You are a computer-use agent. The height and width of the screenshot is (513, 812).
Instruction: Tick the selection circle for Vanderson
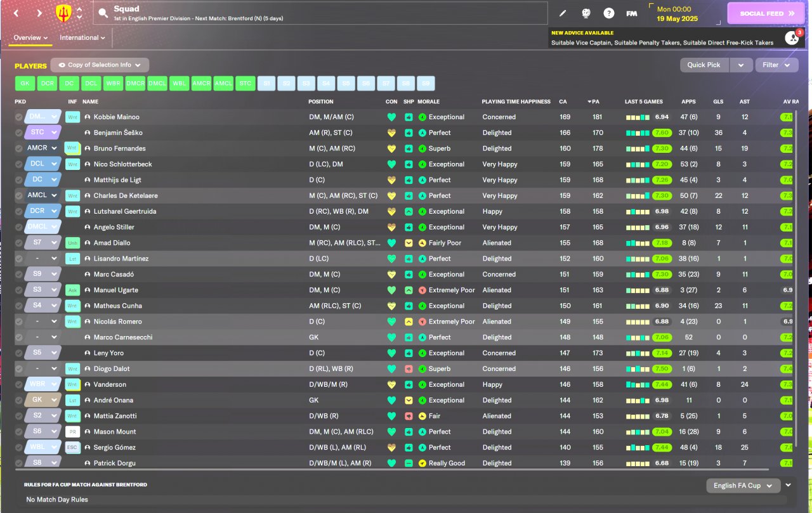click(19, 384)
